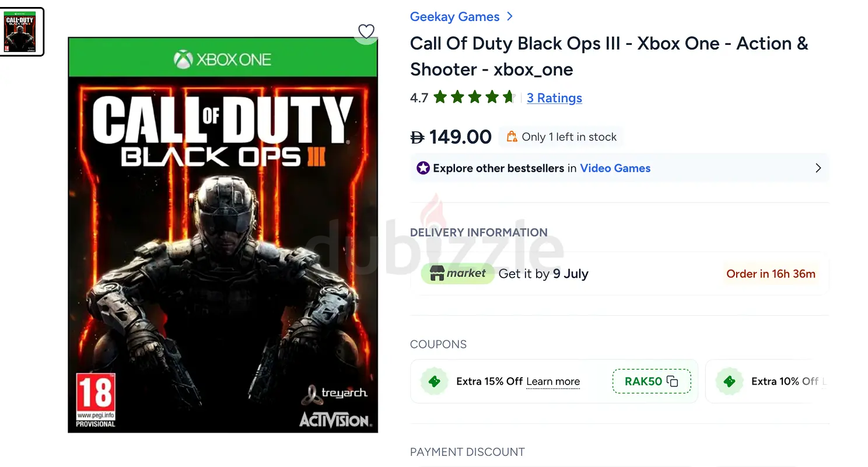Click the main Call of Duty cover image
This screenshot has width=868, height=467.
point(223,235)
